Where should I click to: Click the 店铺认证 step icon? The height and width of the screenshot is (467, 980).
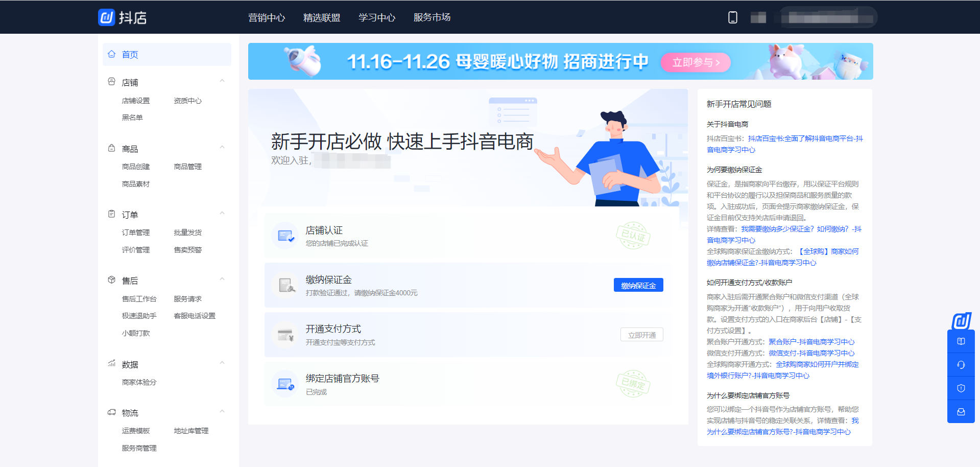click(x=285, y=236)
